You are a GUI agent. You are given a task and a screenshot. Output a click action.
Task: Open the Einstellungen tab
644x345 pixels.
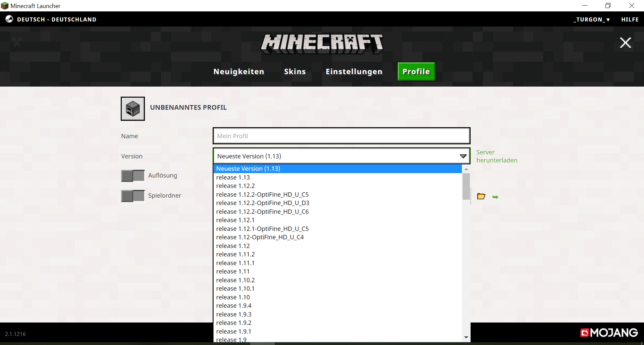coord(354,71)
